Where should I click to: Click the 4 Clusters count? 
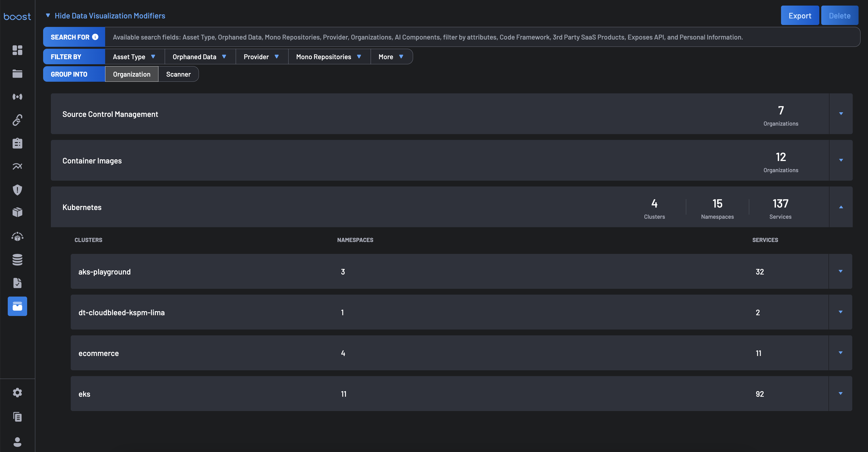pos(654,209)
